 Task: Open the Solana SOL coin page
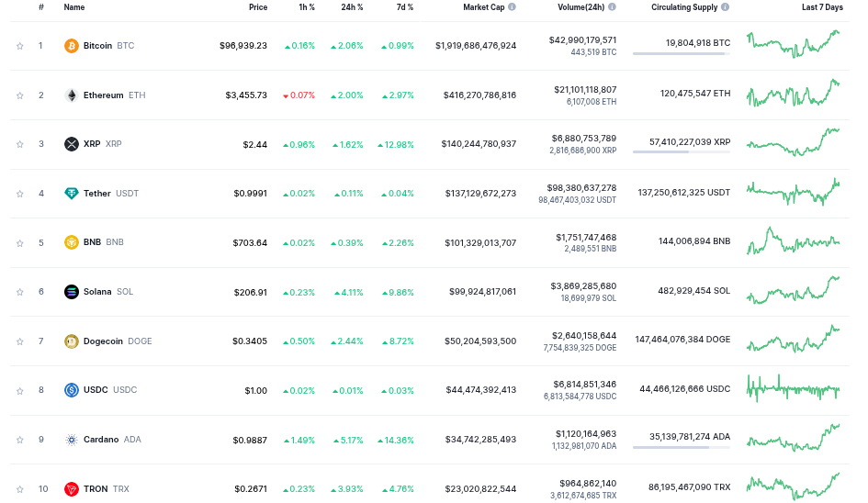pyautogui.click(x=108, y=292)
